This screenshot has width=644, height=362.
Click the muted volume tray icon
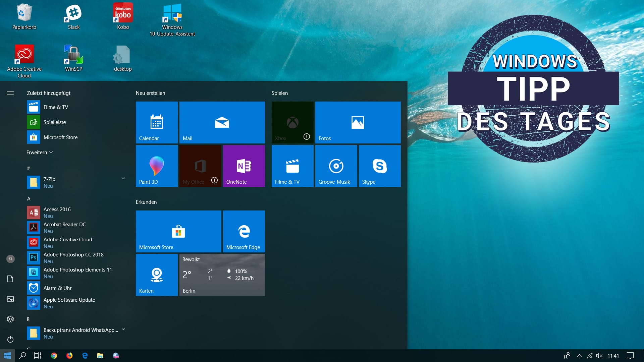pyautogui.click(x=599, y=356)
